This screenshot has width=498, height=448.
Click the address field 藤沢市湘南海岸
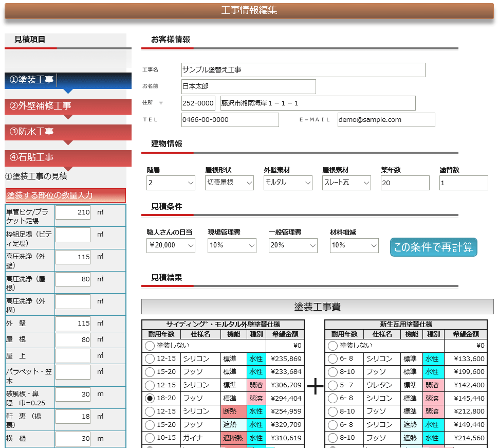(x=318, y=103)
